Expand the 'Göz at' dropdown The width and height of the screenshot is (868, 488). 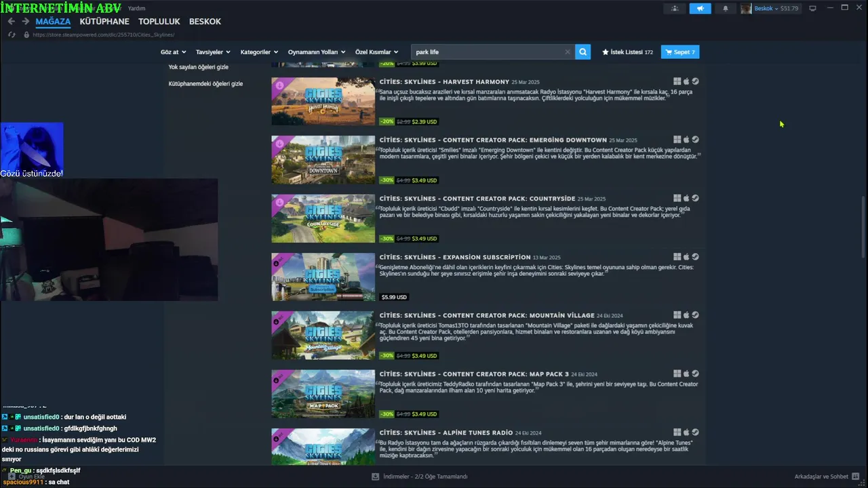tap(174, 52)
